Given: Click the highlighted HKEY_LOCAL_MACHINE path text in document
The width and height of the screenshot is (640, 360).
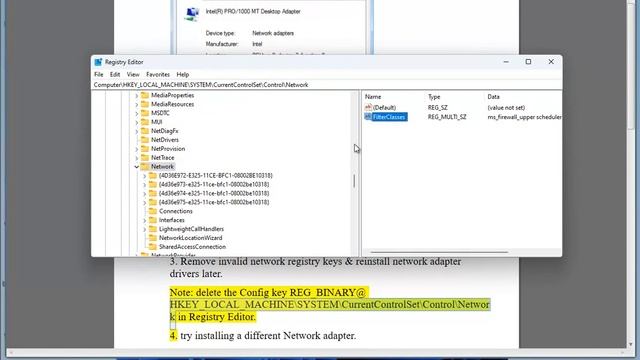Looking at the screenshot, I should (330, 304).
